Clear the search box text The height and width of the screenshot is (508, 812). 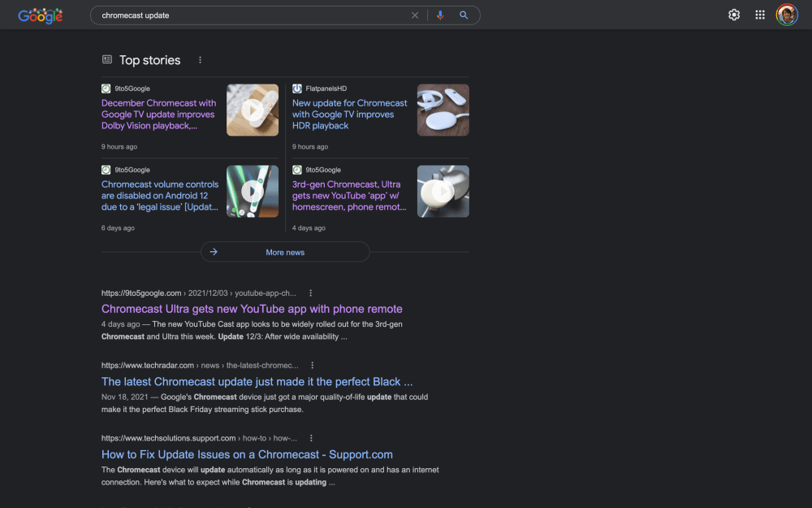click(415, 15)
